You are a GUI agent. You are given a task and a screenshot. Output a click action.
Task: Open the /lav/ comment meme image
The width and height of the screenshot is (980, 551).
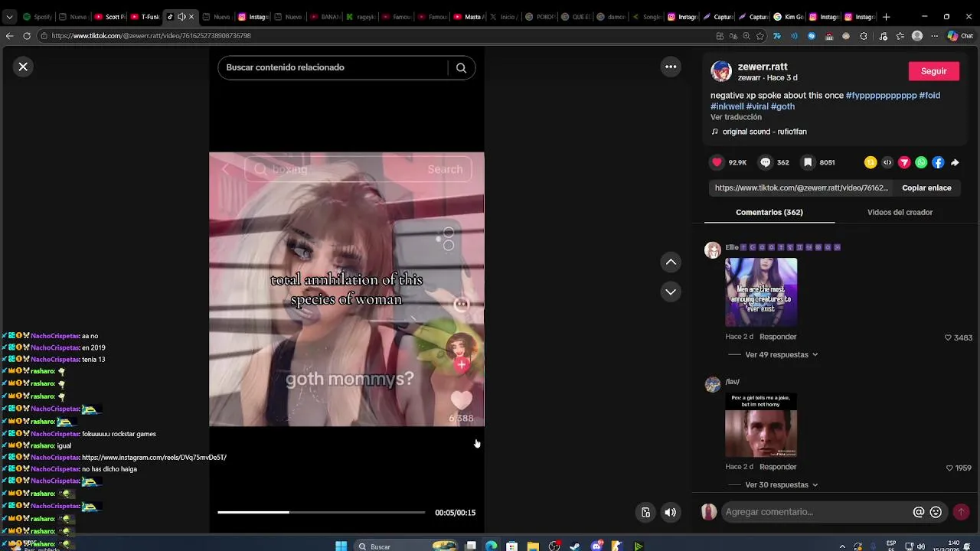(x=761, y=425)
